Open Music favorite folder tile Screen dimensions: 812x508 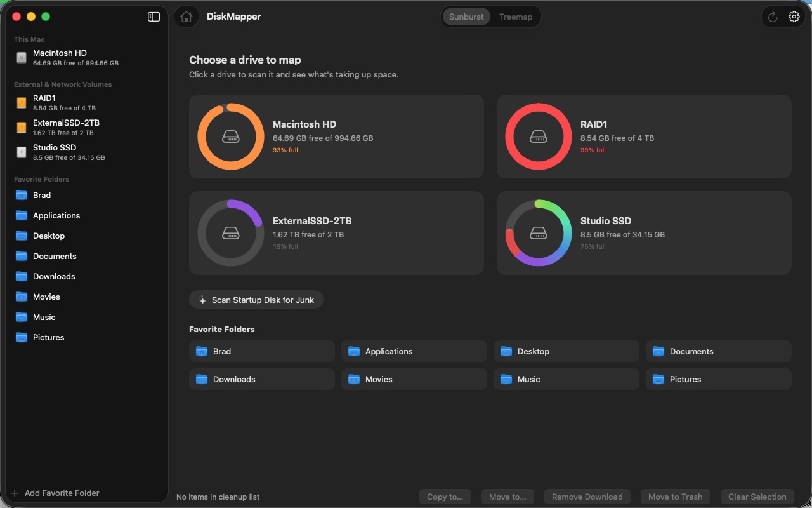pyautogui.click(x=566, y=379)
